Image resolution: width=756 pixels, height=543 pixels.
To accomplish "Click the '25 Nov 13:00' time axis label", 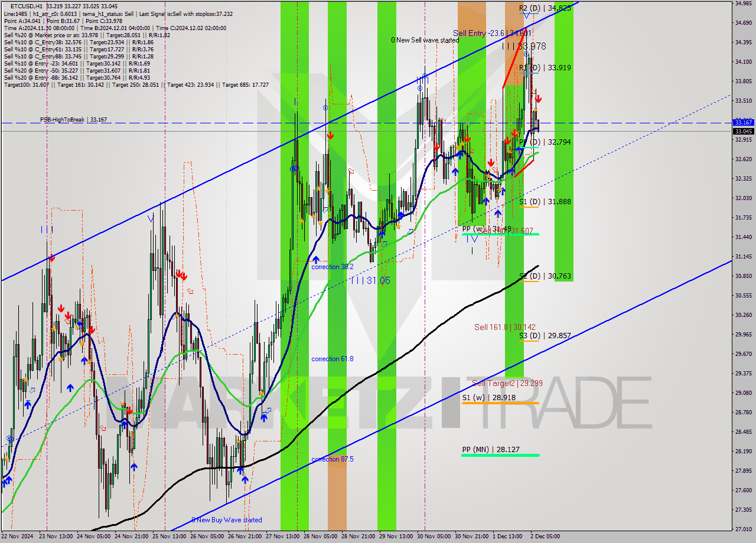I will (170, 537).
